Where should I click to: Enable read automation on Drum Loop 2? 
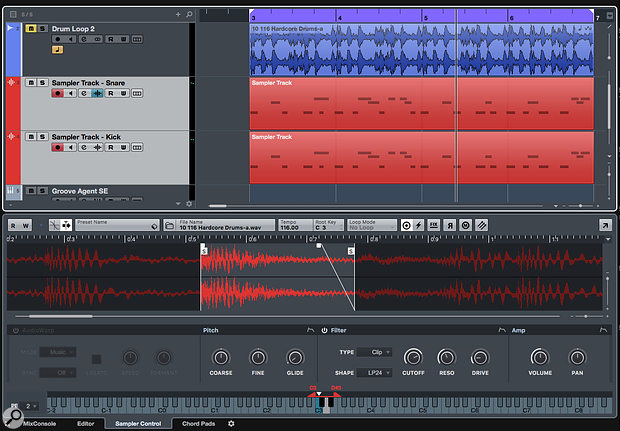[x=111, y=39]
